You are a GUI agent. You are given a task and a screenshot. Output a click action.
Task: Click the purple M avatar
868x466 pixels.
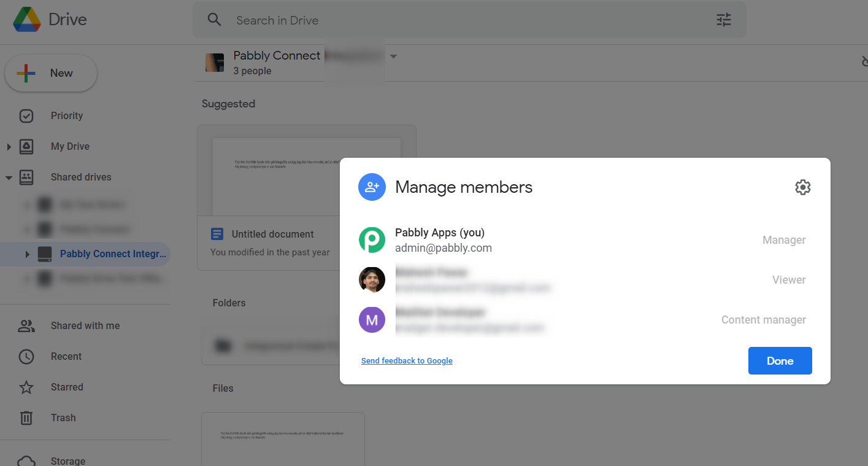click(x=372, y=320)
